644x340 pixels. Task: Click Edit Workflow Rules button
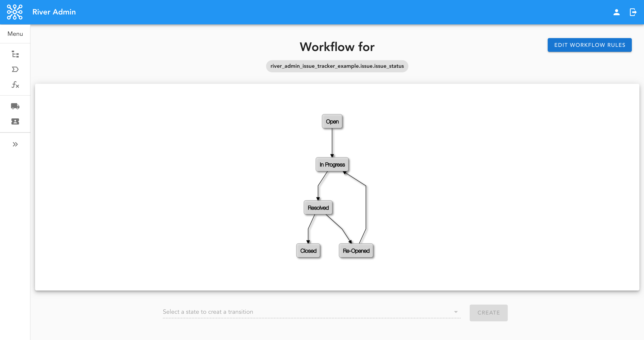point(590,45)
